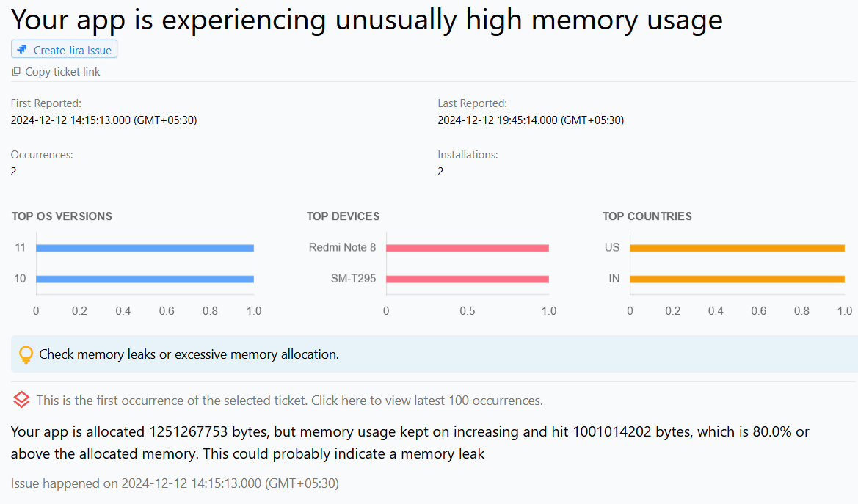This screenshot has width=858, height=504.
Task: Select the Occurrences count value
Action: [12, 171]
